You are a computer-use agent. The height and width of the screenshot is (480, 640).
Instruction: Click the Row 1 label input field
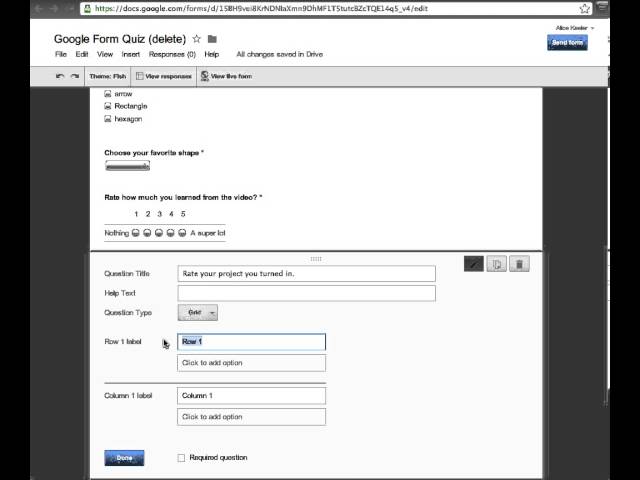[x=251, y=342]
